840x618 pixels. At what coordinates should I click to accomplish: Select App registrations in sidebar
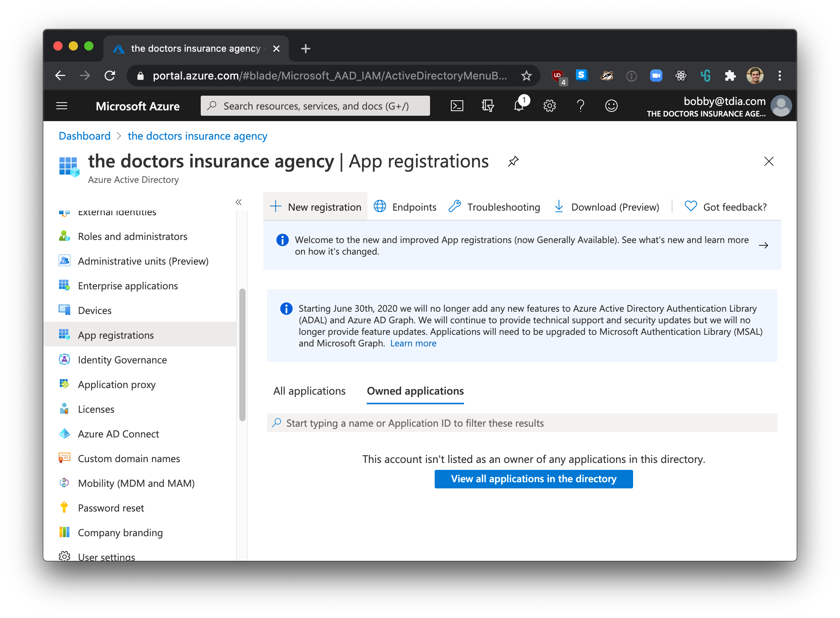tap(140, 334)
